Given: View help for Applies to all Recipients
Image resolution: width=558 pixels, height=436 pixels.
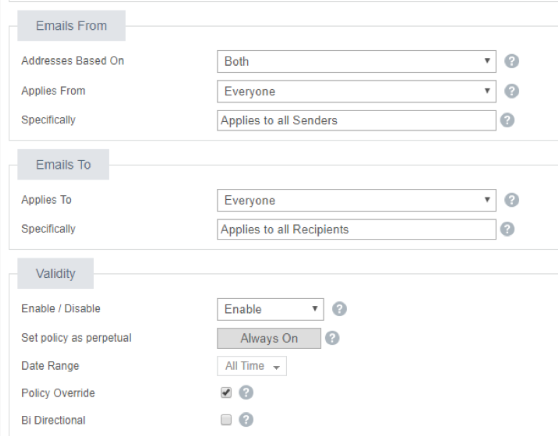Looking at the screenshot, I should click(507, 229).
